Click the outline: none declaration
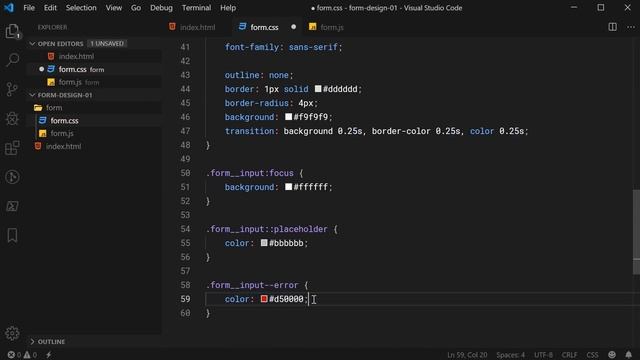Screen dimensions: 640x360 pyautogui.click(x=259, y=75)
